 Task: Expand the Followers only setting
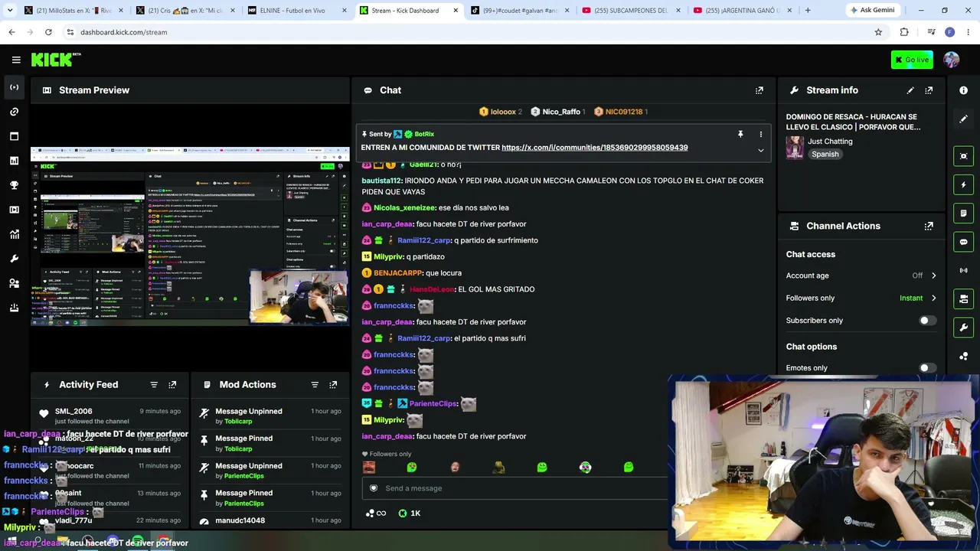coord(933,298)
